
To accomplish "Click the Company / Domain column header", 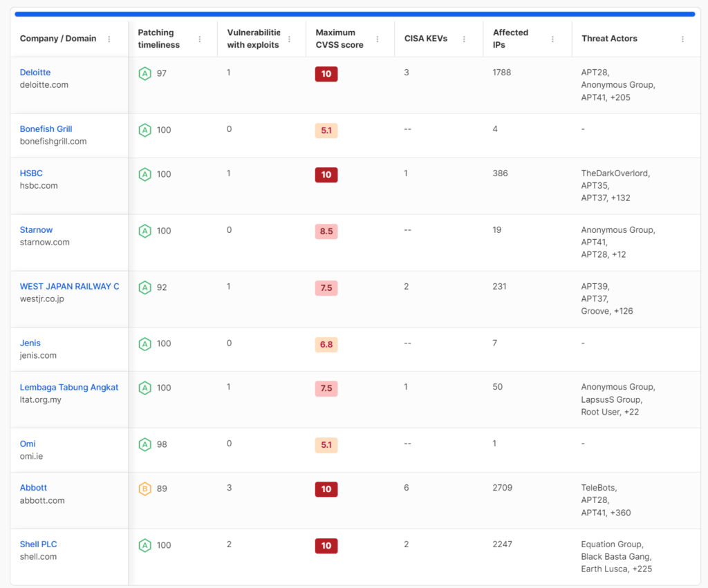I will tap(58, 39).
